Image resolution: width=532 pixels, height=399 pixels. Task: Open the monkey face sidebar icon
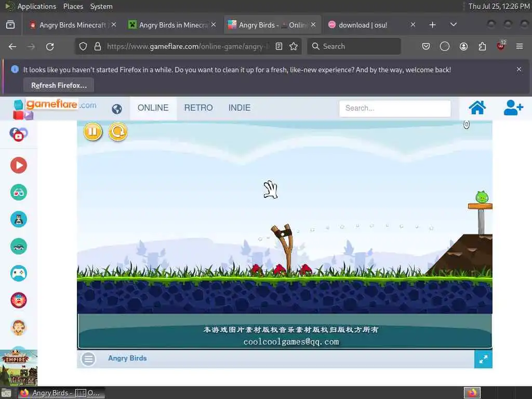click(19, 327)
